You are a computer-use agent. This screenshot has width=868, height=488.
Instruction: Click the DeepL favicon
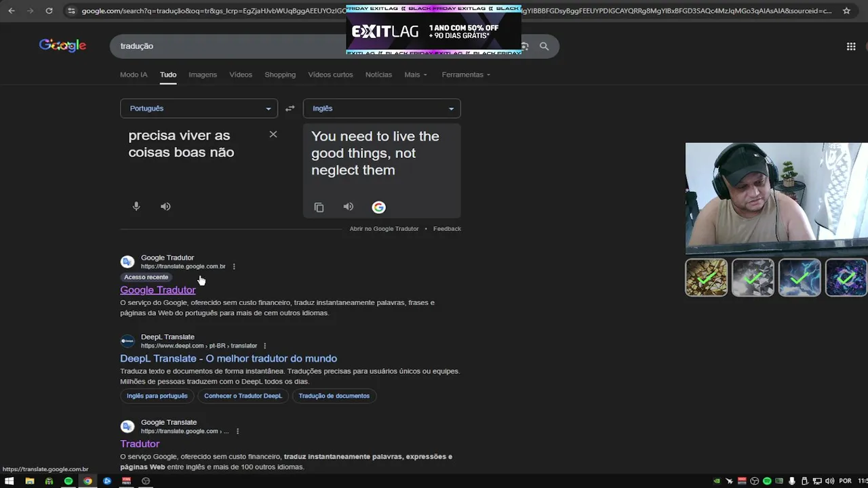(x=127, y=341)
